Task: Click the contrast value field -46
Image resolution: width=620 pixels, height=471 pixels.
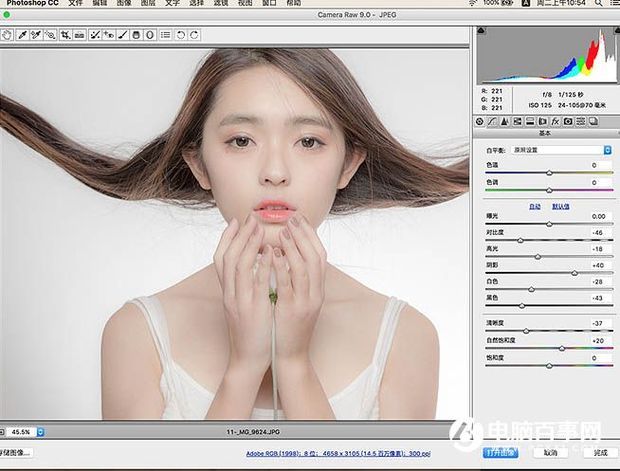Action: [x=598, y=233]
